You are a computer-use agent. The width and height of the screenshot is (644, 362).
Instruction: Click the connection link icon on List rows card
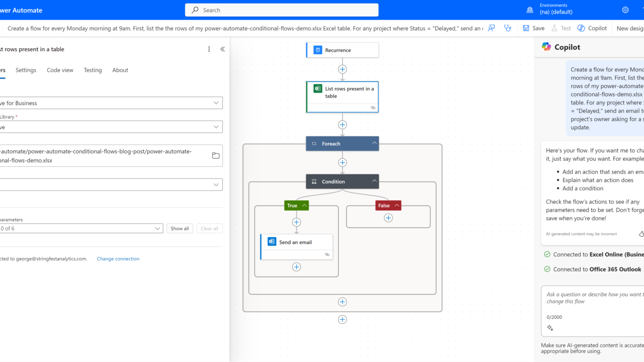click(373, 108)
